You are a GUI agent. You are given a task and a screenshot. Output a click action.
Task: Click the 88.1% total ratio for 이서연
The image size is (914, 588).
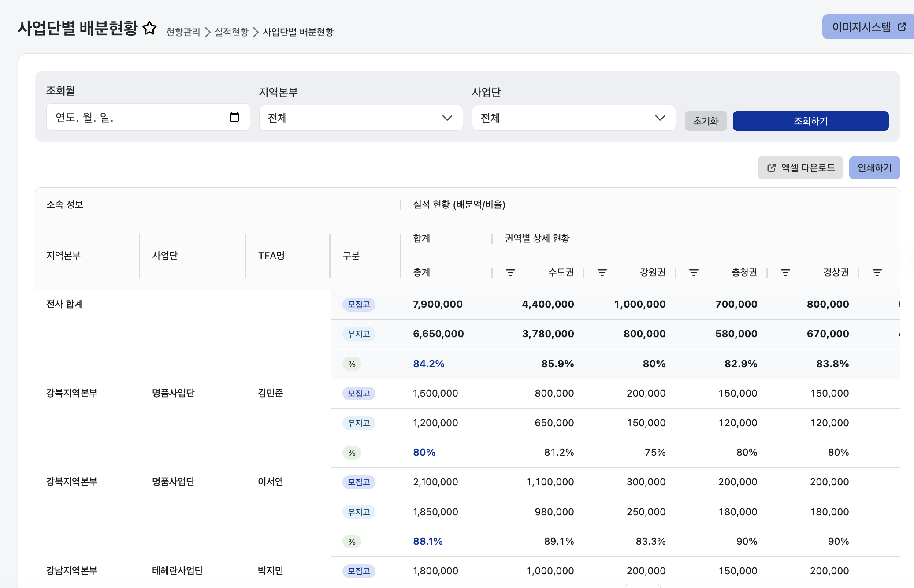427,541
